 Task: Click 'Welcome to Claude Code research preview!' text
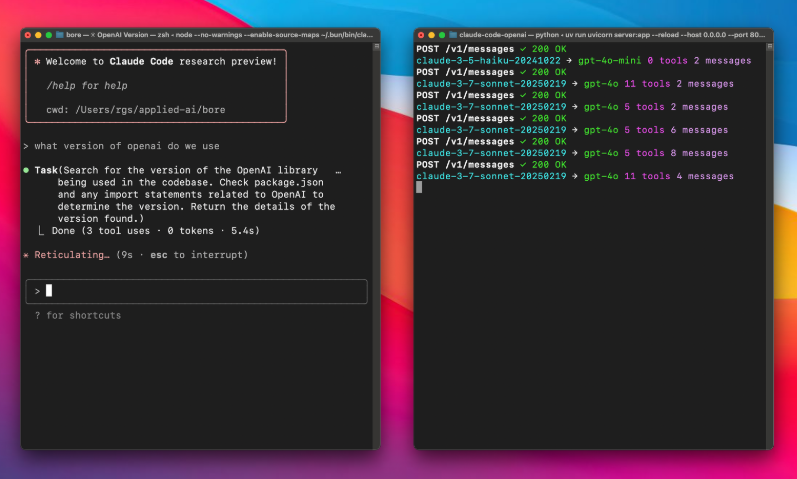coord(161,62)
